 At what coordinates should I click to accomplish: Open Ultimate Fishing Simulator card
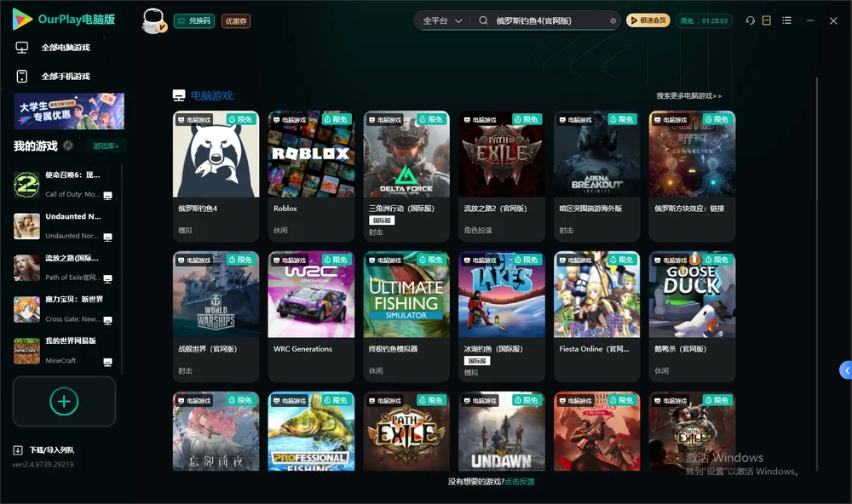point(406,317)
